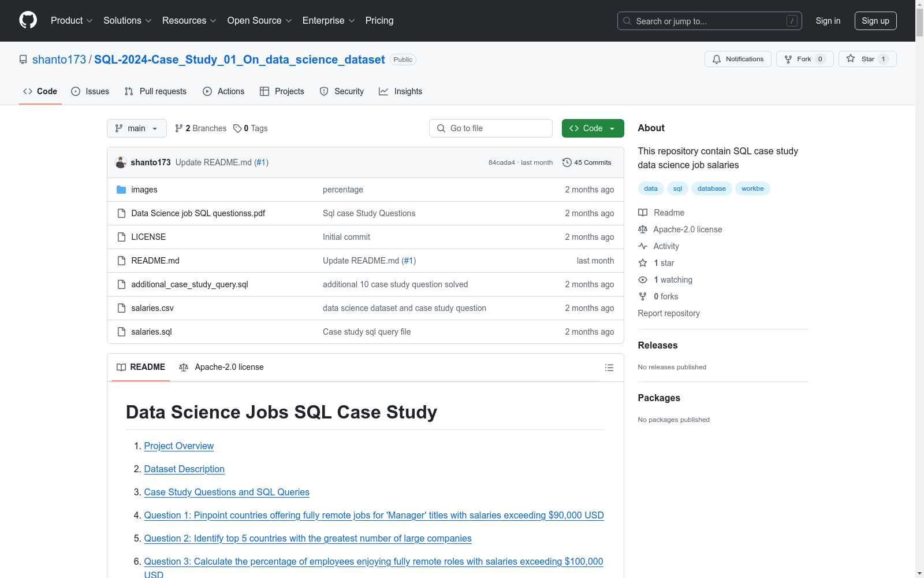The height and width of the screenshot is (578, 924).
Task: Click the 2 Branches link
Action: 201,128
